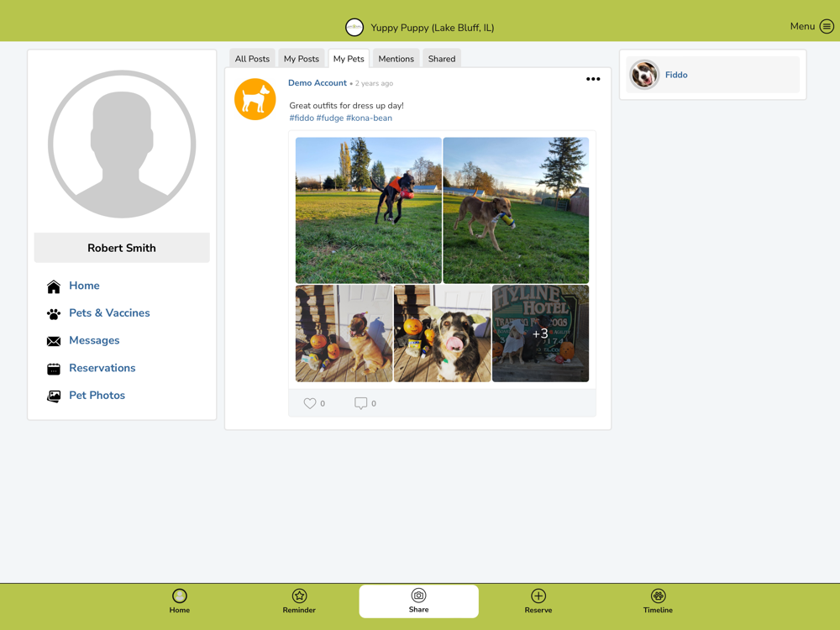Click the Demo Account orange dog avatar

[x=255, y=99]
